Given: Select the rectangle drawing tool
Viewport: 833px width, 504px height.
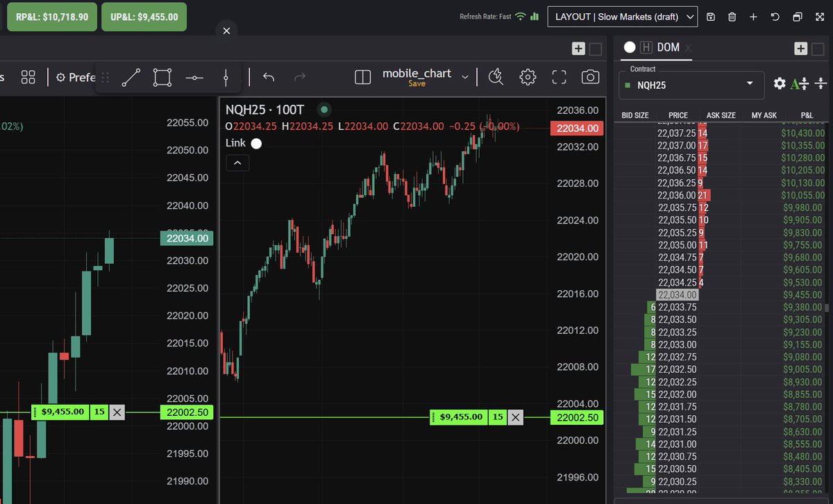Looking at the screenshot, I should 162,78.
